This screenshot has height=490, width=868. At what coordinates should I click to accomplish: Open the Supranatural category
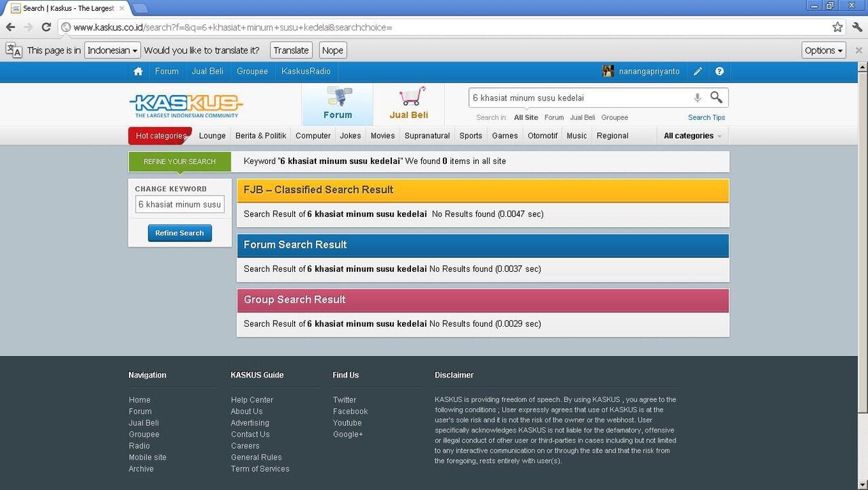pyautogui.click(x=427, y=136)
